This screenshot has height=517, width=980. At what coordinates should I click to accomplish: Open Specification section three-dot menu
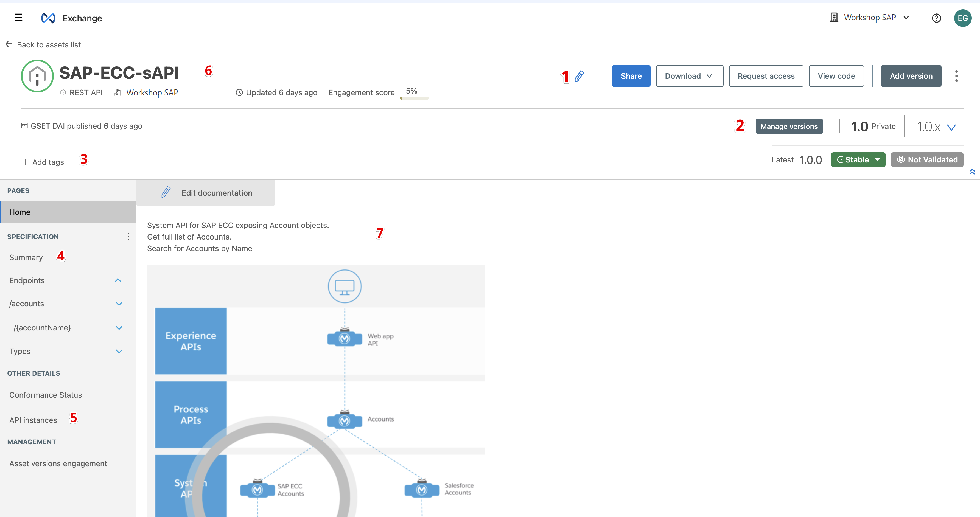point(128,237)
